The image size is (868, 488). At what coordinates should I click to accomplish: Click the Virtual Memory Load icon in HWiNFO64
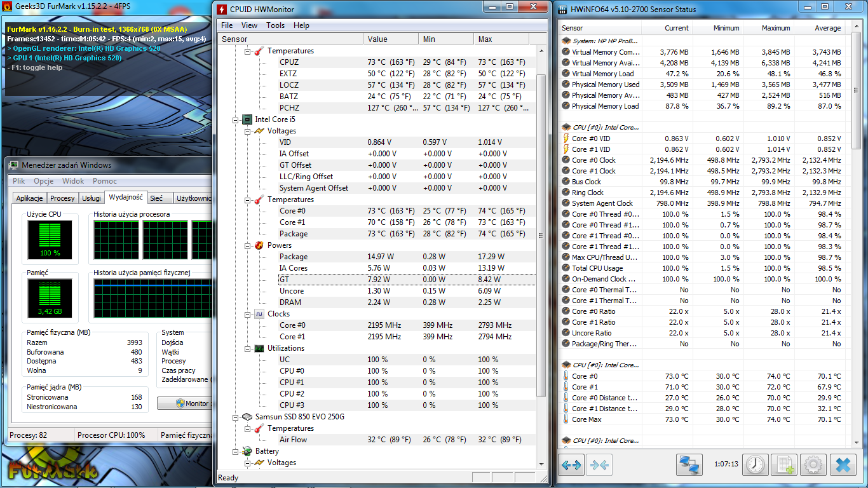(x=566, y=74)
